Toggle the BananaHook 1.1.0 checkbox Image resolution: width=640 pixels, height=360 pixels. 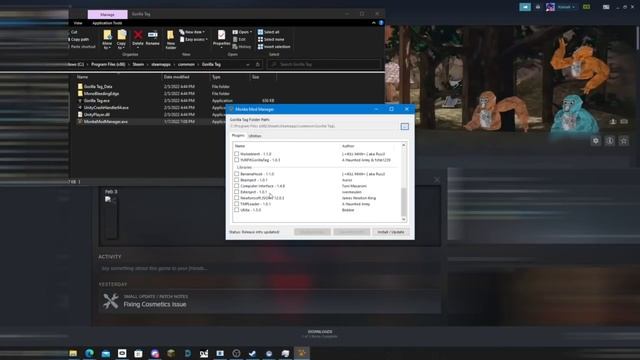236,174
